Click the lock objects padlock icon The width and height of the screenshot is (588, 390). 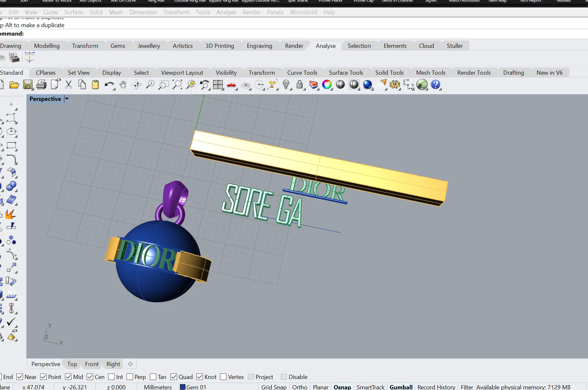coord(300,85)
